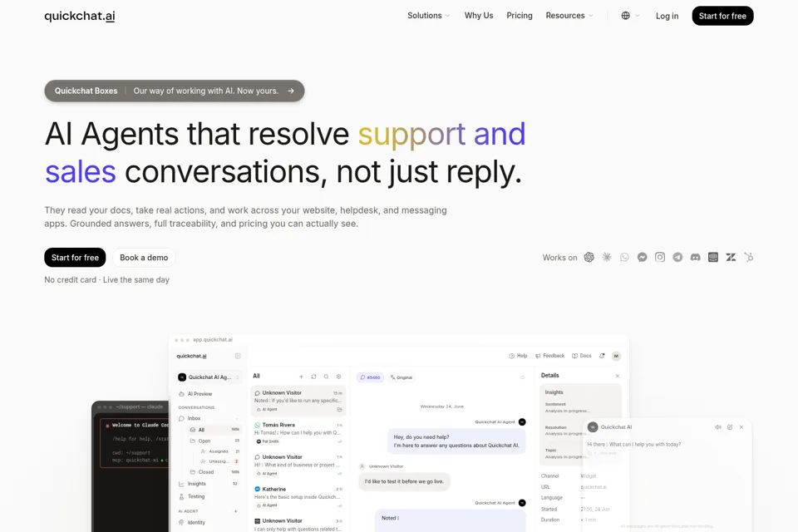The height and width of the screenshot is (532, 798).
Task: Select the All inbox folder in sidebar
Action: (214, 430)
